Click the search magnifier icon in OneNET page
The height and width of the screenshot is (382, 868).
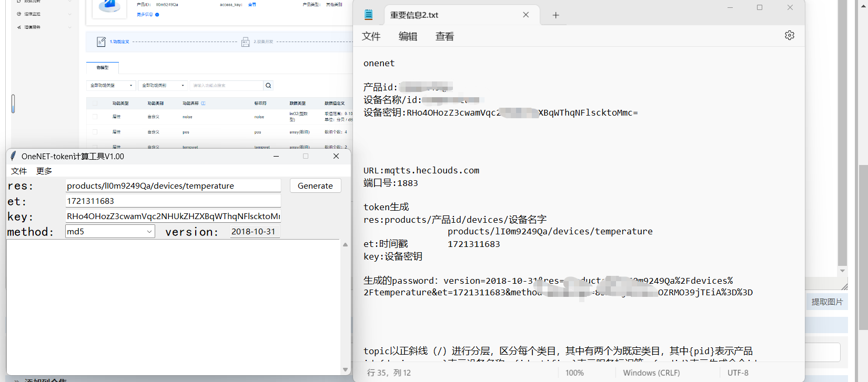268,85
